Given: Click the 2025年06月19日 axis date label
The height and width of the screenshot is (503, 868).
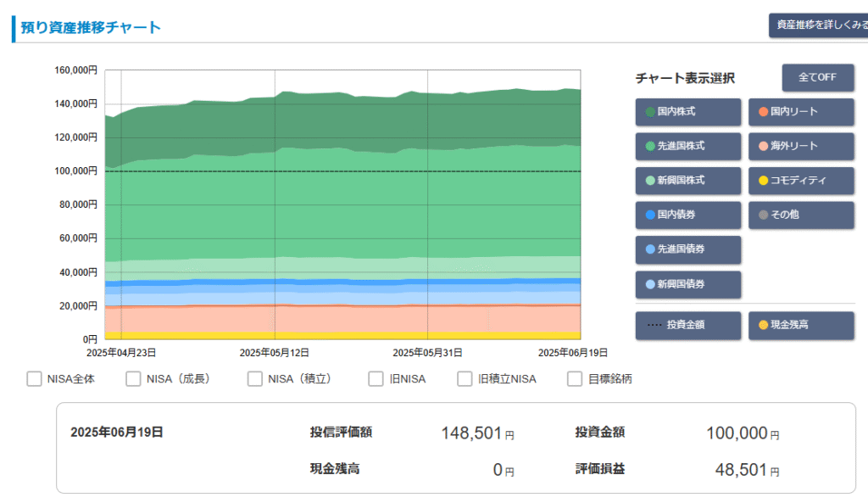Looking at the screenshot, I should (573, 353).
